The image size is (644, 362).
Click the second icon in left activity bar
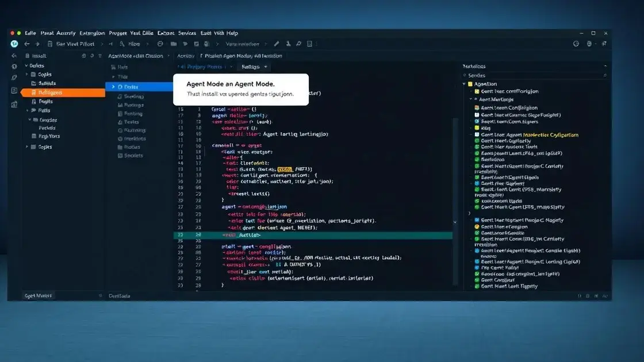(14, 67)
